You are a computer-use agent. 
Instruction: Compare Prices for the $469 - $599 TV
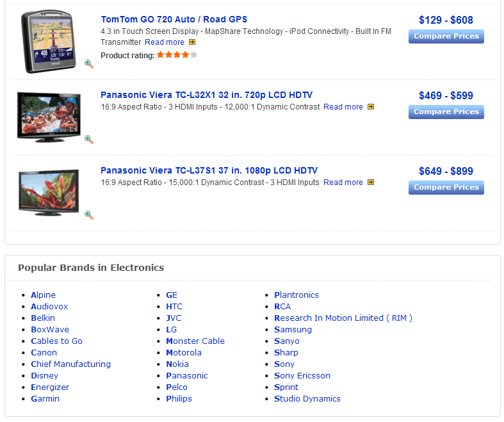point(446,112)
